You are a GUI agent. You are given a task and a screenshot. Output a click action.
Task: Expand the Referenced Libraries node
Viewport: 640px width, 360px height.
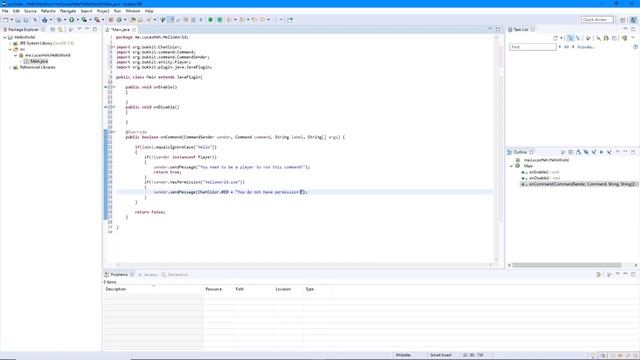click(10, 67)
